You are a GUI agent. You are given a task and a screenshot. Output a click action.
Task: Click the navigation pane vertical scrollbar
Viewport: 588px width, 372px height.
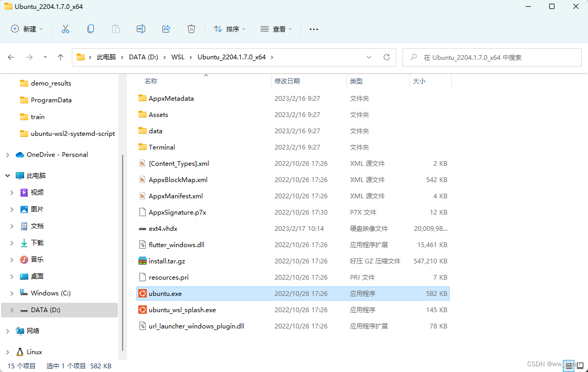tap(123, 252)
